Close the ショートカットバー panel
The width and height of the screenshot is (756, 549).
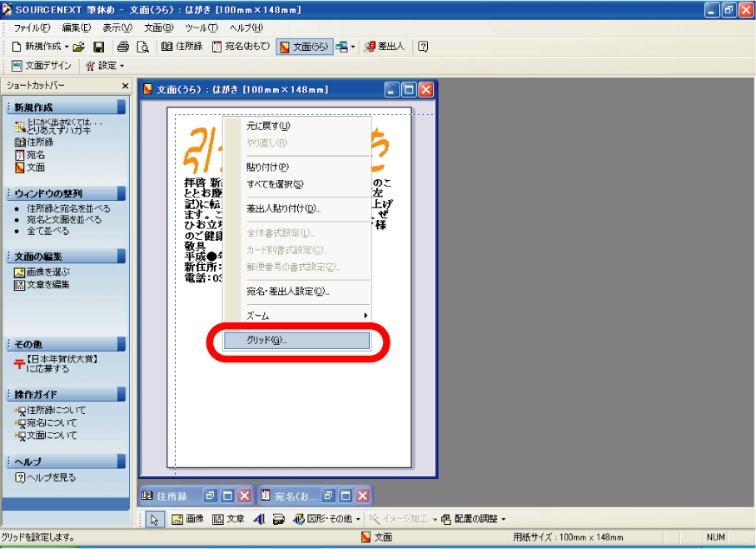(126, 86)
